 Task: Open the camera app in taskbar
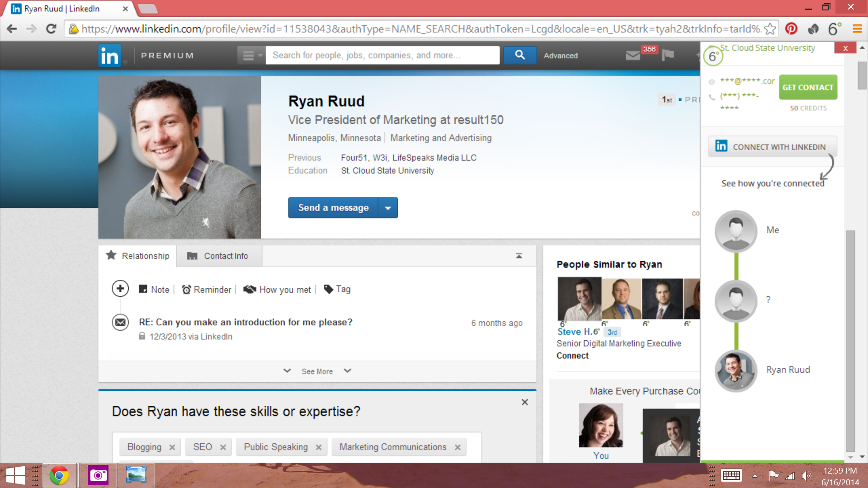tap(98, 475)
